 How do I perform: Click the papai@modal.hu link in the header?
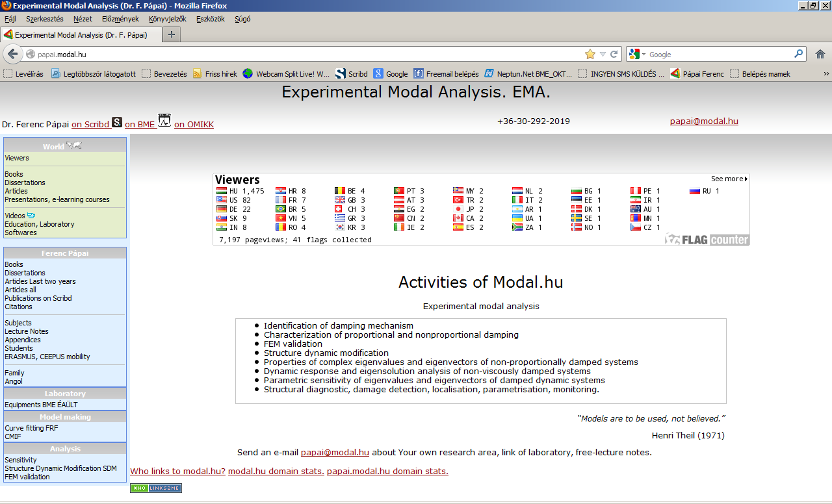[x=704, y=121]
